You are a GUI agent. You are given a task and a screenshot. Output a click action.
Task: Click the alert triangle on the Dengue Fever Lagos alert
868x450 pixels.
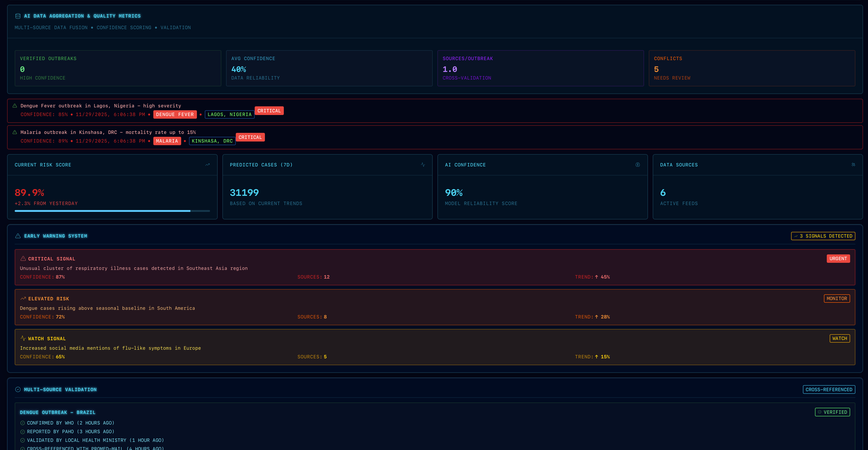coord(14,106)
